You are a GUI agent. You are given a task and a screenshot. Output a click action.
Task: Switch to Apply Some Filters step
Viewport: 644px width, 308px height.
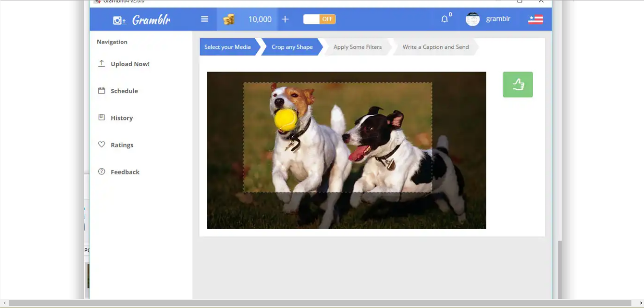click(357, 47)
